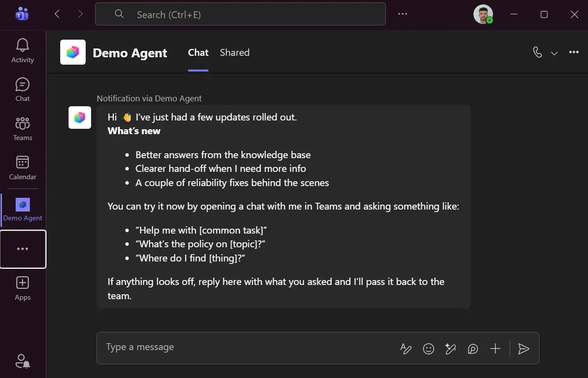
Task: Click the plus actions icon in compose bar
Action: coord(495,349)
